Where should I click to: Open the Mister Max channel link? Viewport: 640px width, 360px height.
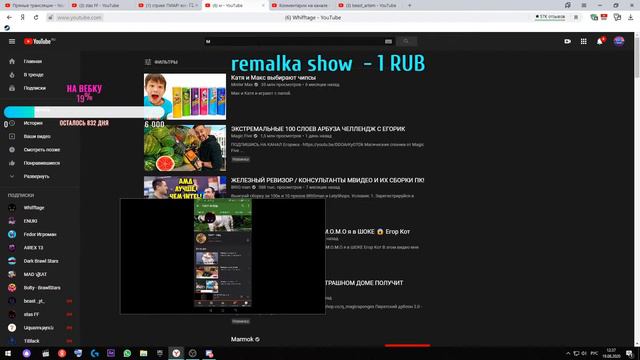pyautogui.click(x=242, y=85)
